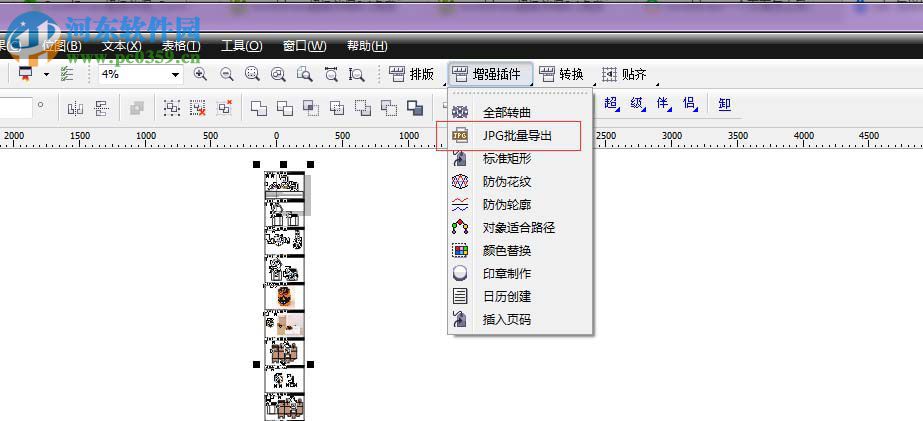
Task: Group the selected objects
Action: 171,108
